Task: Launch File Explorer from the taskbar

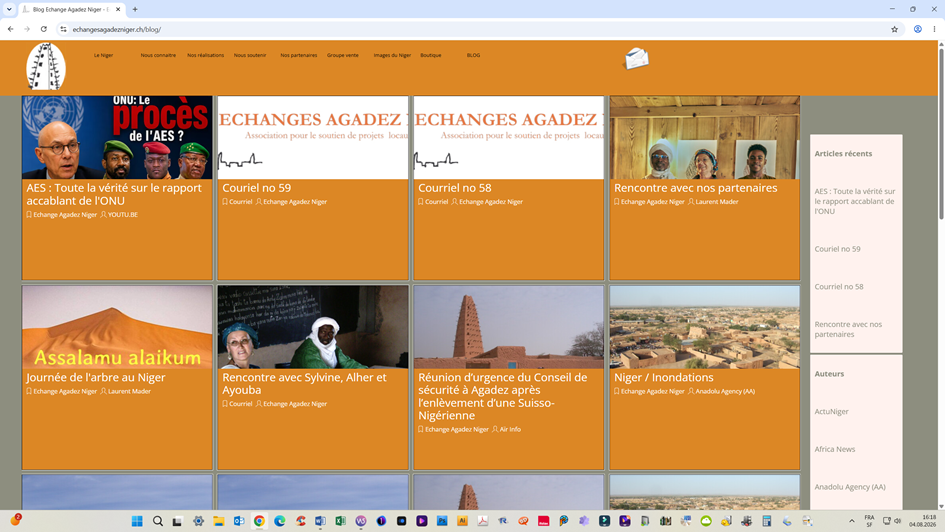Action: (x=218, y=521)
